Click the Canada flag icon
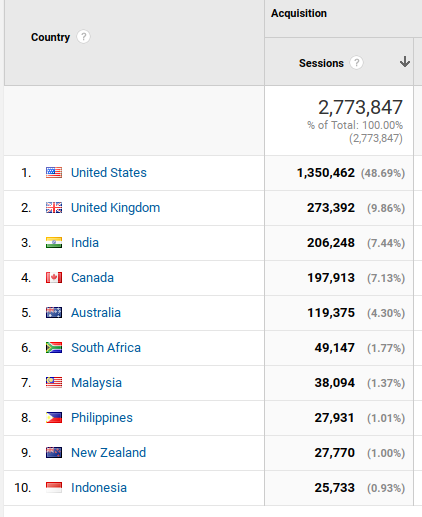Screen dimensions: 422x517 [x=54, y=278]
